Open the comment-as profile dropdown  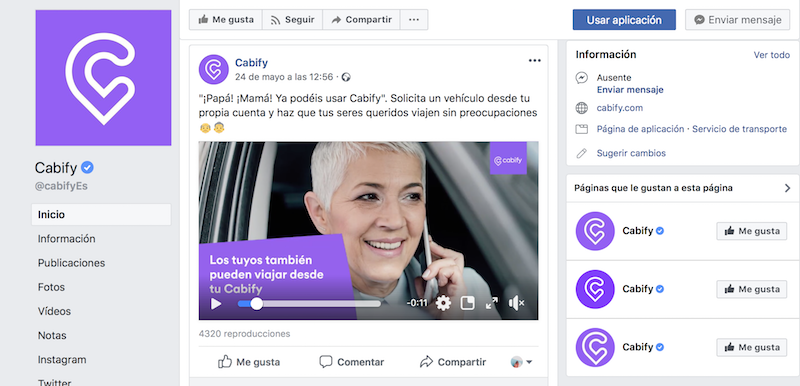pos(521,362)
